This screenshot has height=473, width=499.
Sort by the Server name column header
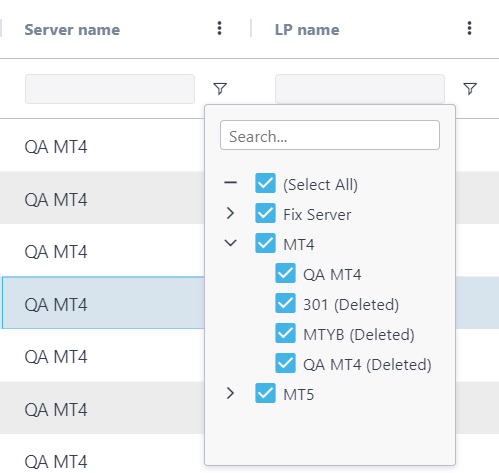(x=72, y=30)
